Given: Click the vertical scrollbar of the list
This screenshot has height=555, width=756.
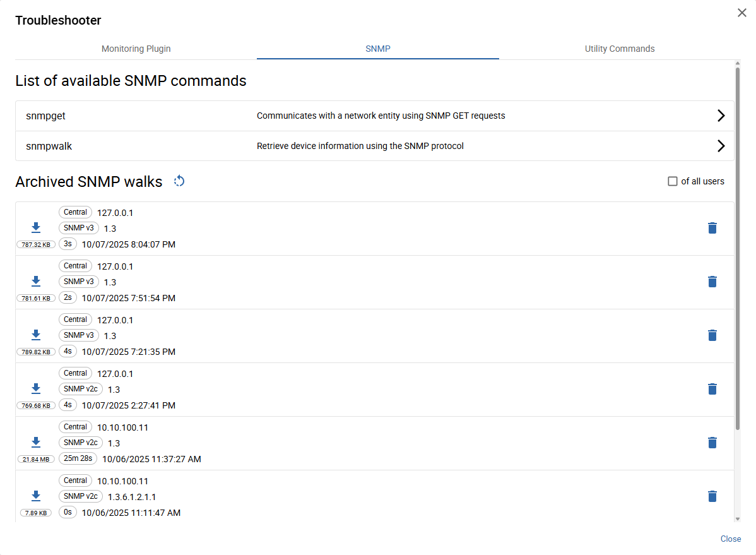Looking at the screenshot, I should coord(737,253).
